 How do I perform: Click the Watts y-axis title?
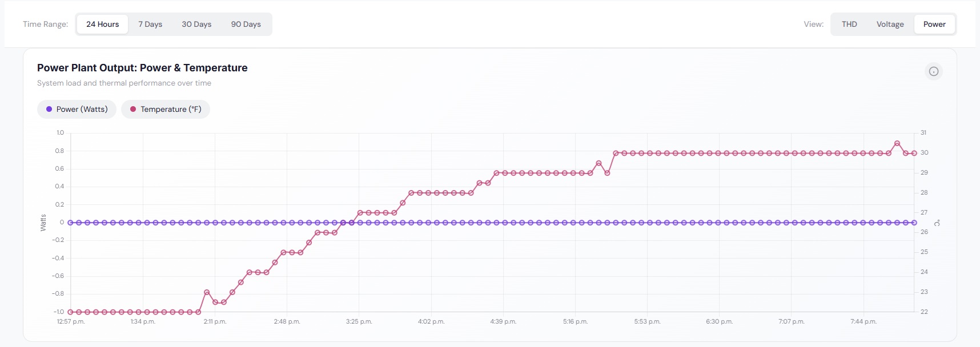[43, 223]
